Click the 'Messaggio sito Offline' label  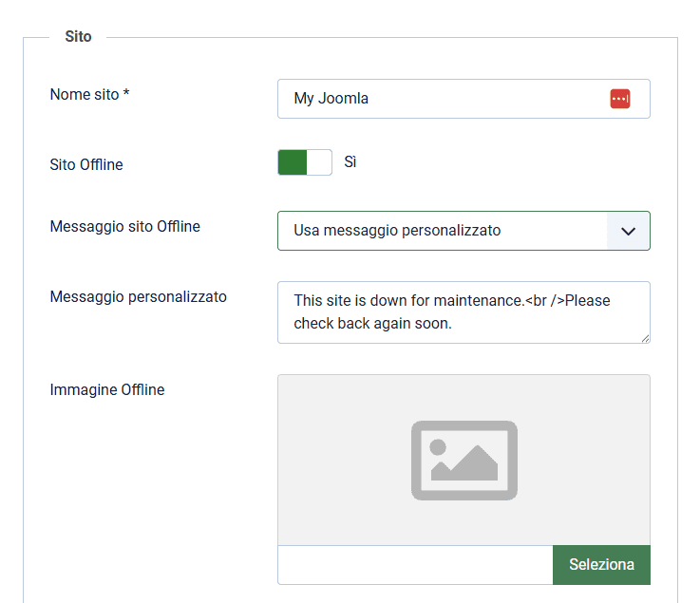point(125,227)
